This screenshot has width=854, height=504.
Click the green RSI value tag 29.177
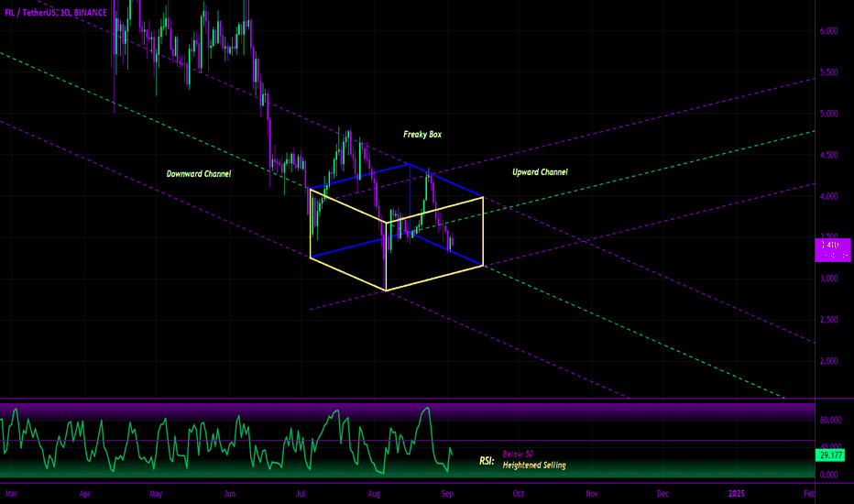point(830,455)
